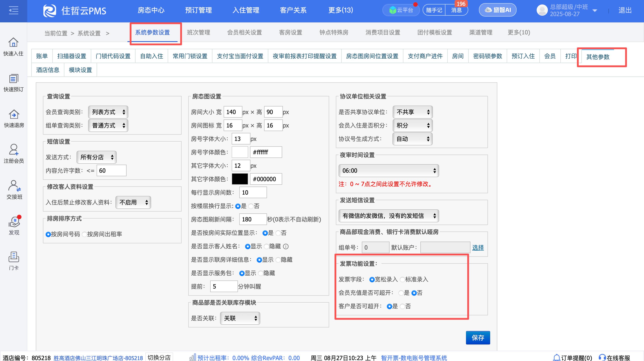Screen dimensions: 644x361
Task: Switch to 客房设置 tab
Action: point(290,32)
